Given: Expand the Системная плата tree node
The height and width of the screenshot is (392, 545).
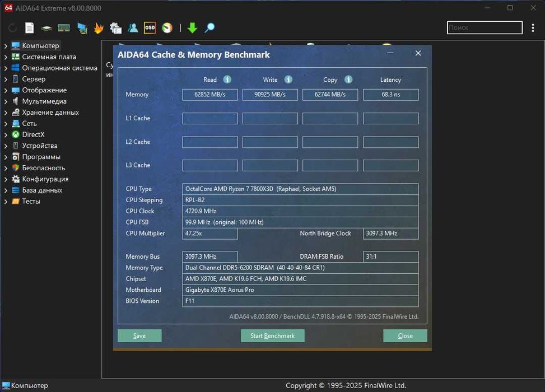Looking at the screenshot, I should click(x=6, y=57).
